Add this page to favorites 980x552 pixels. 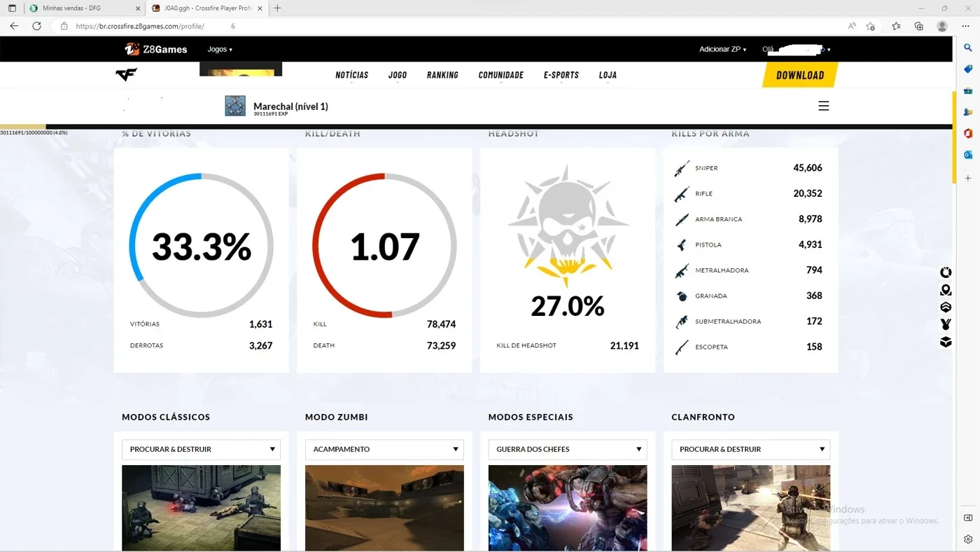pyautogui.click(x=870, y=26)
